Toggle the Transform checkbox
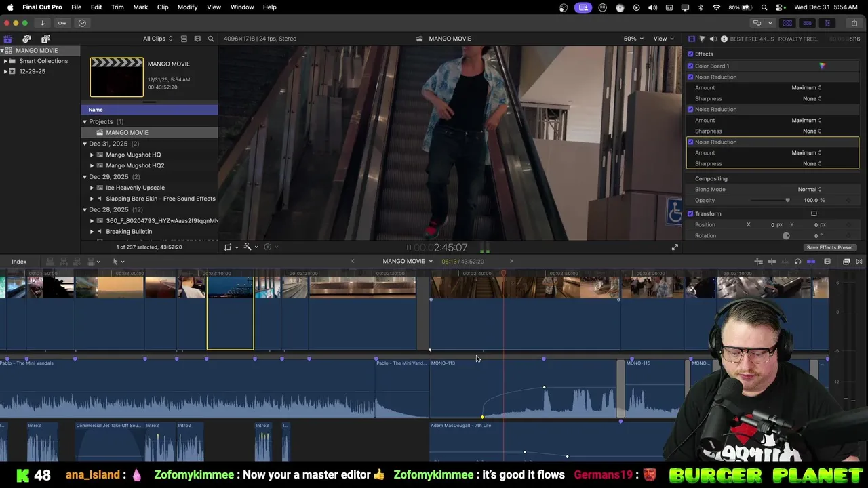The width and height of the screenshot is (868, 488). 690,213
